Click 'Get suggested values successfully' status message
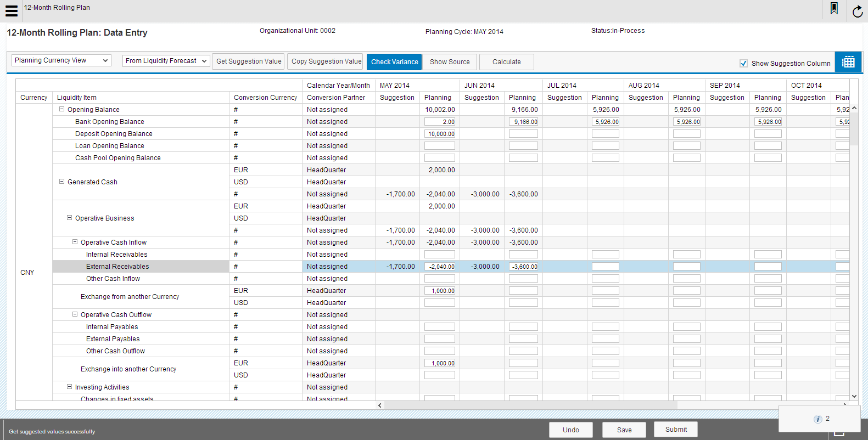This screenshot has width=868, height=440. 52,432
